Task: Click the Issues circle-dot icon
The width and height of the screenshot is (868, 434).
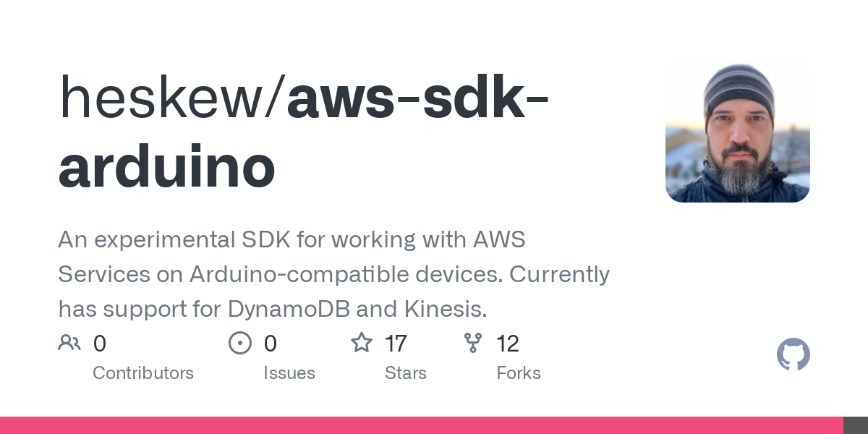Action: 240,343
